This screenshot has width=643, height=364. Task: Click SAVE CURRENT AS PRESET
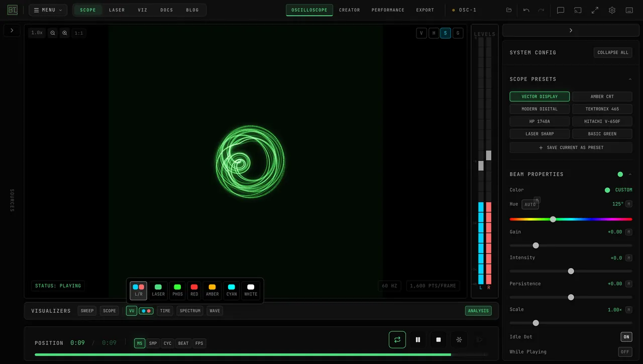pos(571,148)
